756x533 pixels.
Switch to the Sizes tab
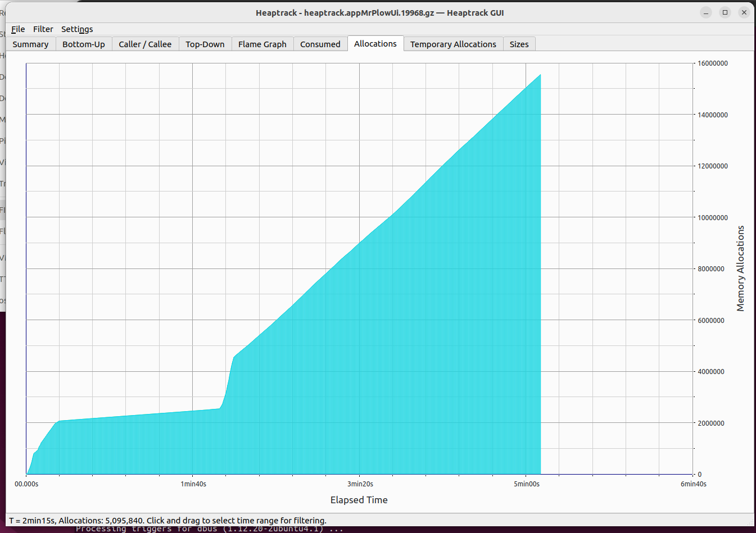(519, 44)
